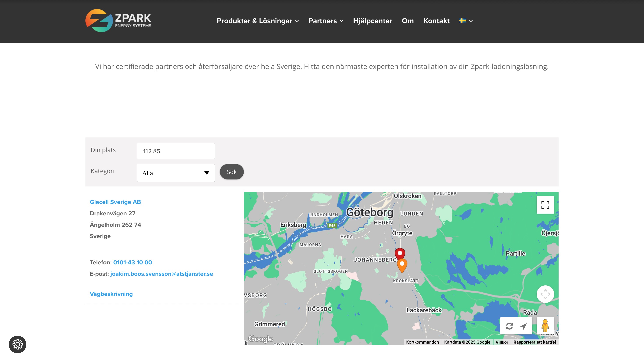Open the Vägbeskrivning directions link
This screenshot has height=362, width=644.
[111, 294]
